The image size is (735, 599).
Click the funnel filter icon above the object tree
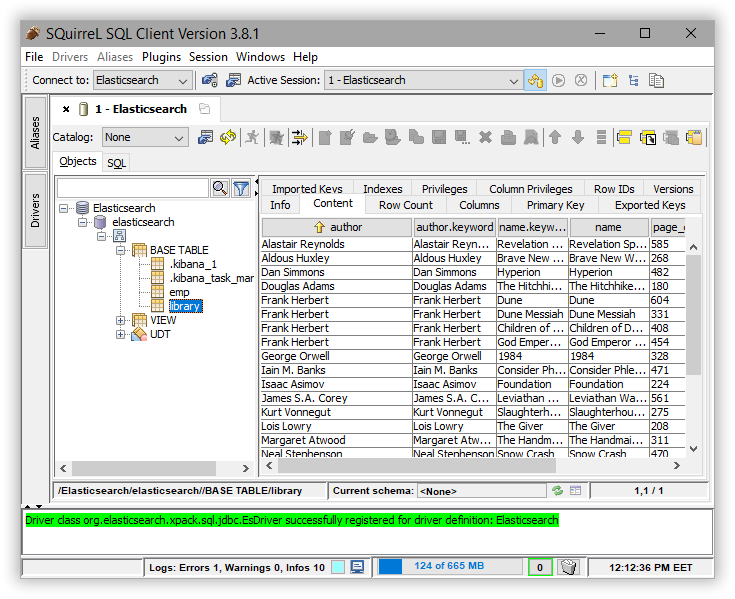(241, 188)
